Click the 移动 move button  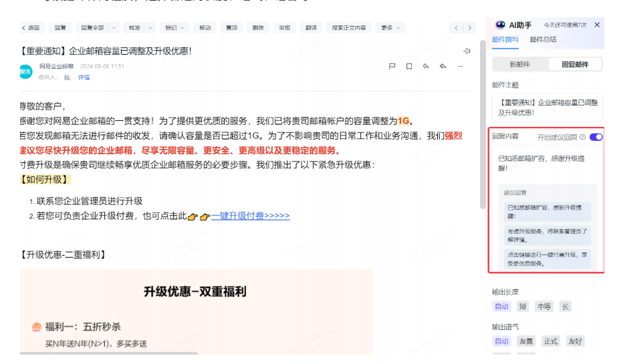tap(205, 27)
